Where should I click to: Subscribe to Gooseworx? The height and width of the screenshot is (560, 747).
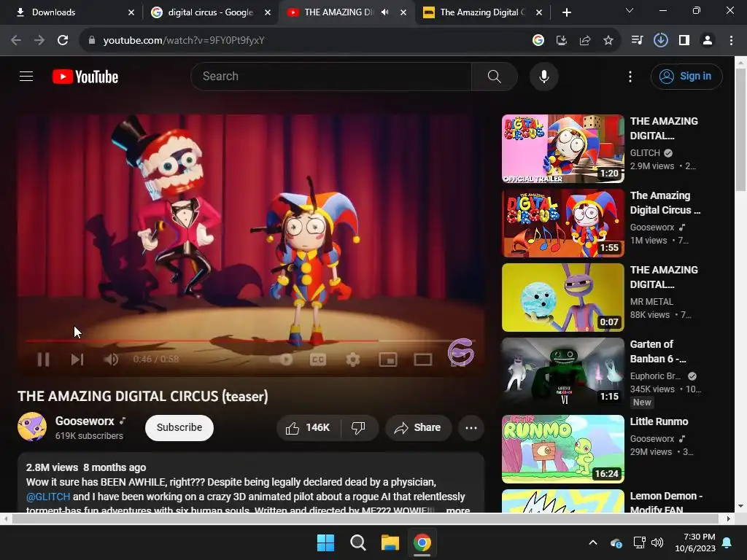click(x=179, y=427)
